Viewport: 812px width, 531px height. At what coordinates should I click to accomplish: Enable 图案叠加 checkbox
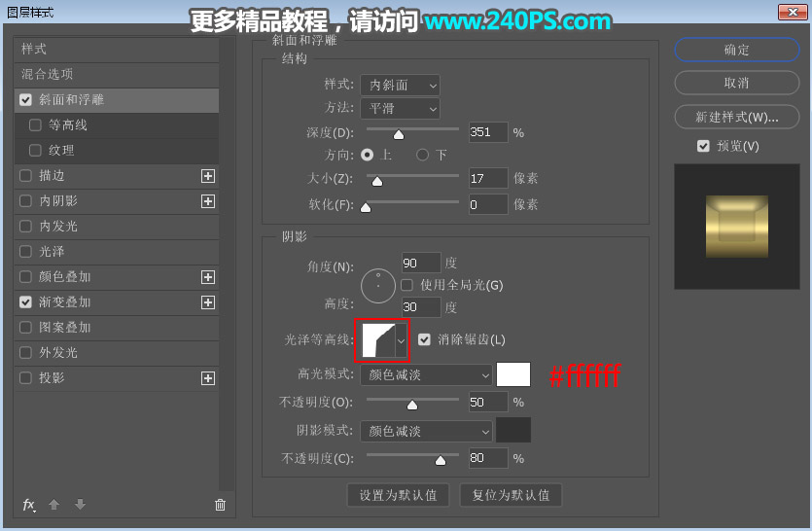point(25,328)
